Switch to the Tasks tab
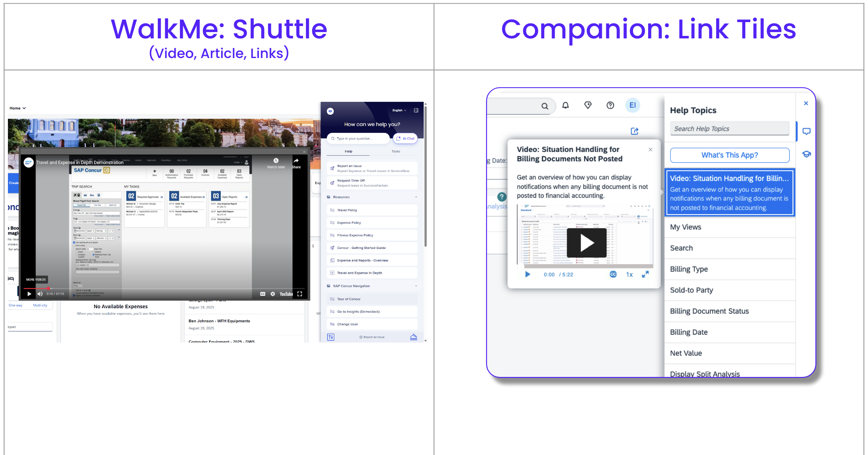The width and height of the screenshot is (868, 455). (396, 152)
